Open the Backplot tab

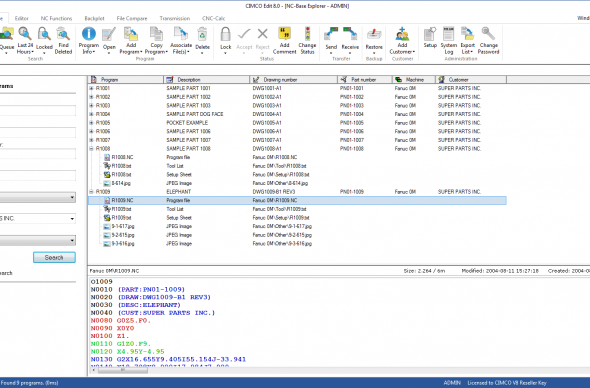94,18
